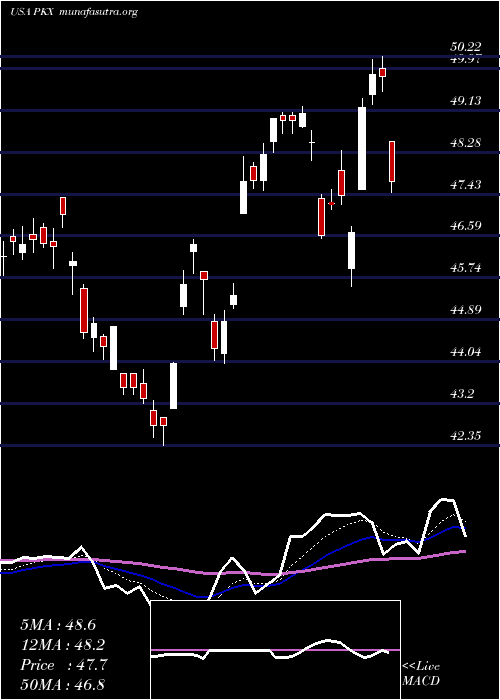Screen dimensions: 500x700
Task: Select the 46.59 price axis label
Action: click(465, 226)
